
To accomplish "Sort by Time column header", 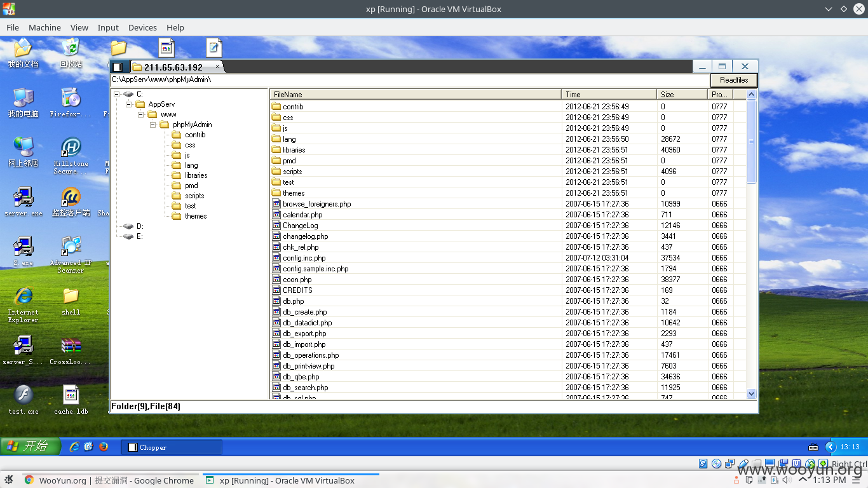I will point(609,94).
